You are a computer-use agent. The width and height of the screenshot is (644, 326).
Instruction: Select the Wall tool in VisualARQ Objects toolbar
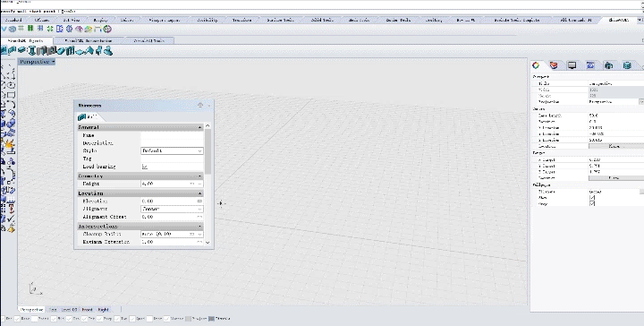[x=4, y=50]
